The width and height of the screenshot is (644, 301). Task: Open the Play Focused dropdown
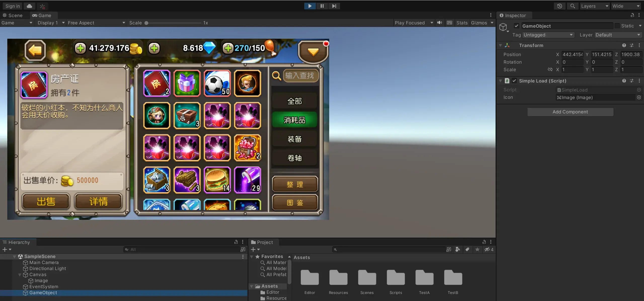pos(414,23)
